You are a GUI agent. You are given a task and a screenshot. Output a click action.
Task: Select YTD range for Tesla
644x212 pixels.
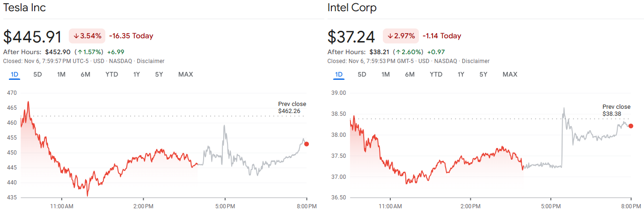(111, 74)
